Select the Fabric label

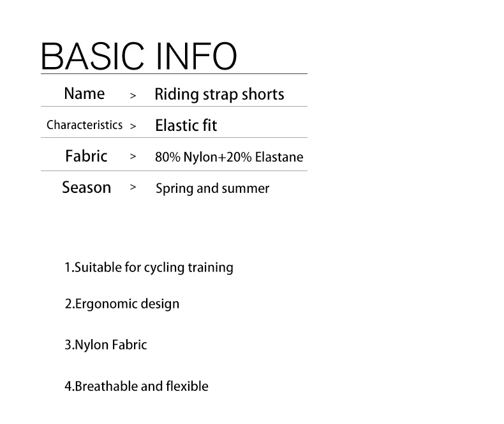[x=86, y=156]
